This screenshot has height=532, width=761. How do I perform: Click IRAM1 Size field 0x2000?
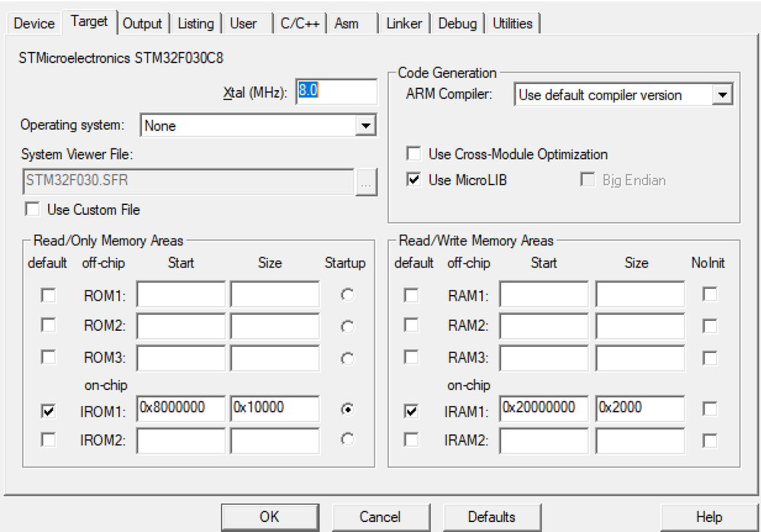tap(641, 409)
